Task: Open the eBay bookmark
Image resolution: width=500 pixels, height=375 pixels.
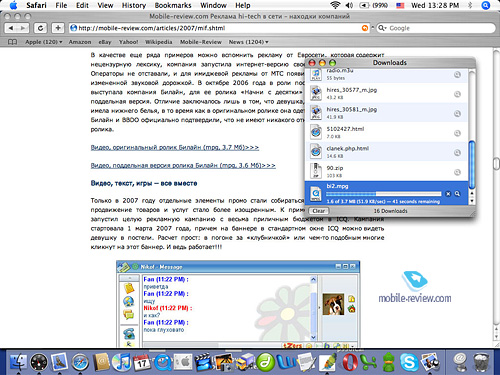Action: click(105, 42)
